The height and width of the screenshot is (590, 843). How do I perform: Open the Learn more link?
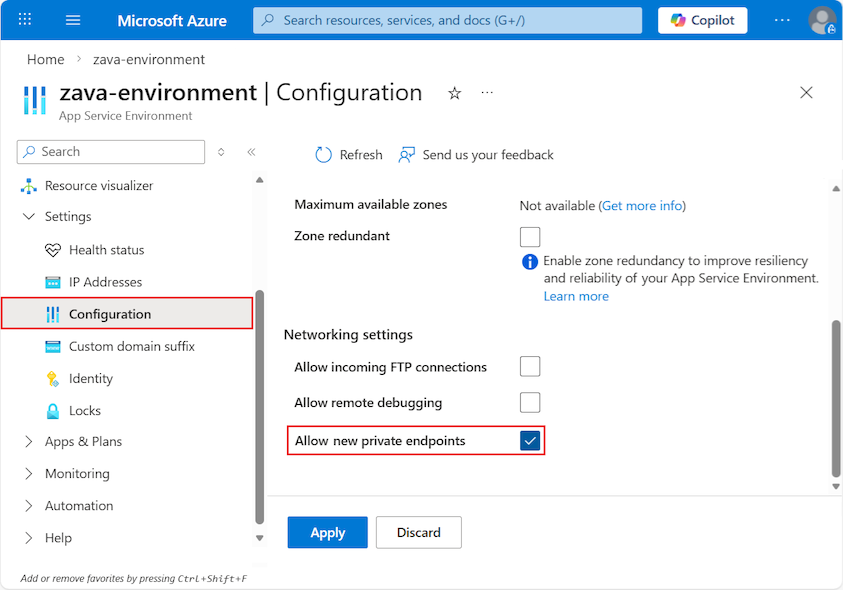click(x=576, y=295)
